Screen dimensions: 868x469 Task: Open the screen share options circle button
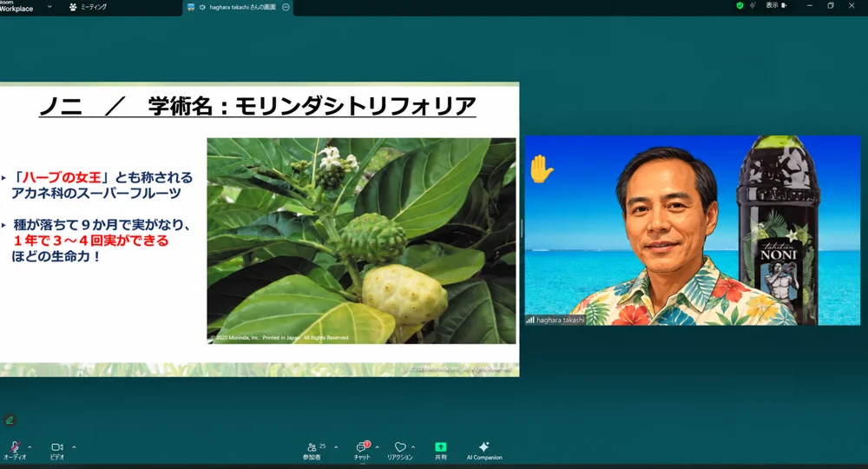click(286, 7)
